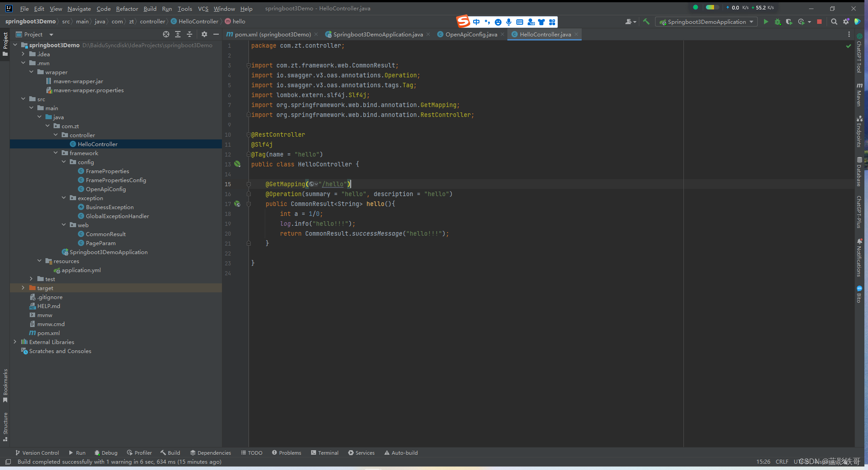Open the Problems tool window
The image size is (868, 470).
tap(287, 453)
